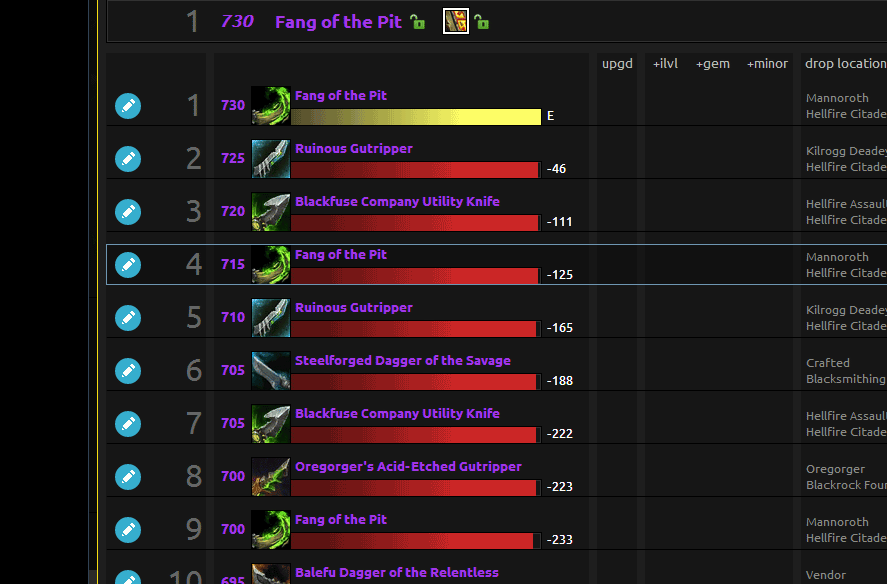Open the Ruinous Gutripper 710 item link
This screenshot has height=584, width=887.
(x=353, y=308)
